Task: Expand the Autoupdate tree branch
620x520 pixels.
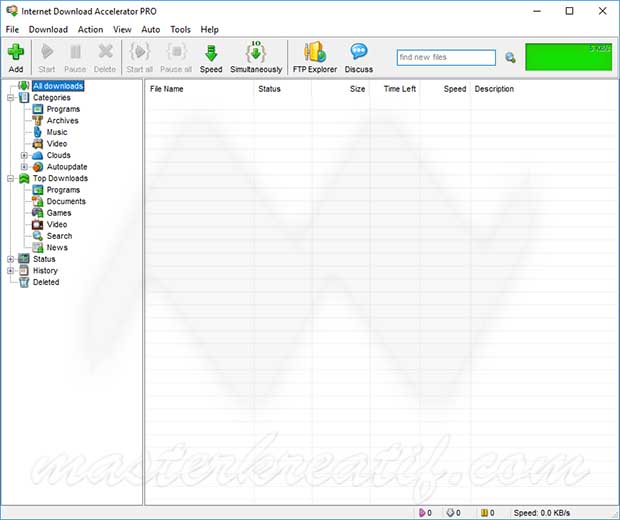Action: tap(24, 167)
